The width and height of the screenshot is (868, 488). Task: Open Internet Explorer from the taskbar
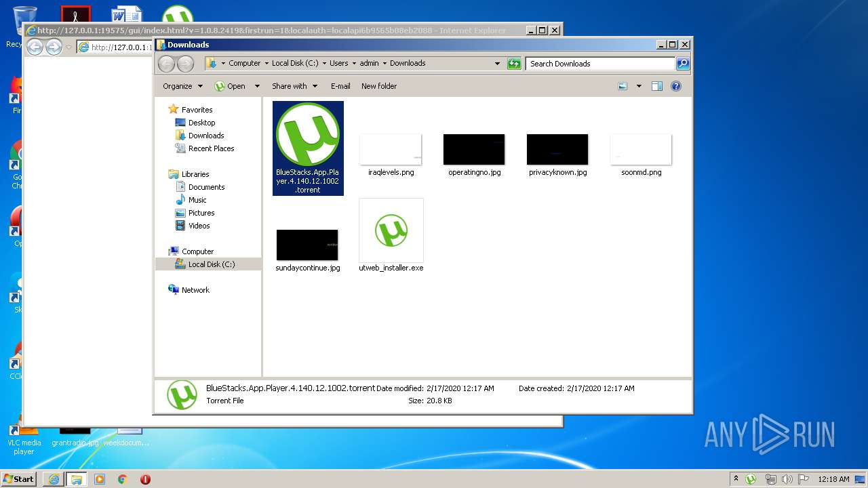click(54, 479)
